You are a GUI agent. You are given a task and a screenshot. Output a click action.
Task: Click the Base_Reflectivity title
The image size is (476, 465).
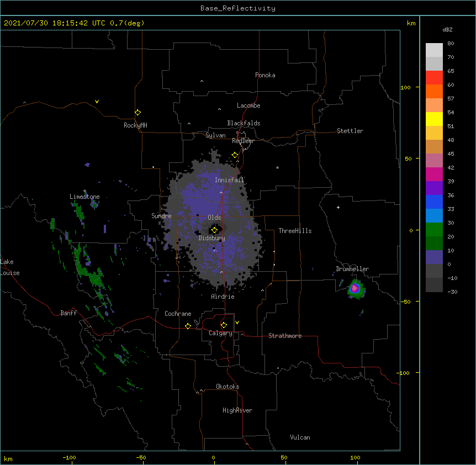tap(238, 8)
